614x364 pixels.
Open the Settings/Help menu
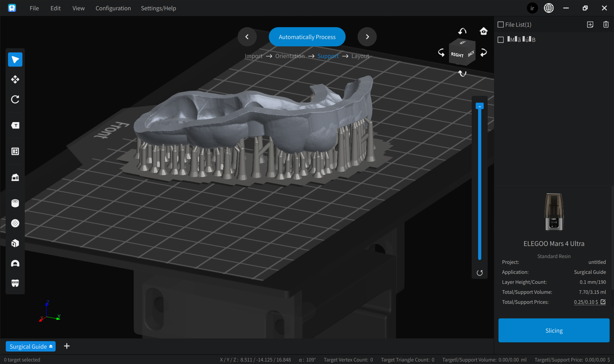click(x=158, y=8)
